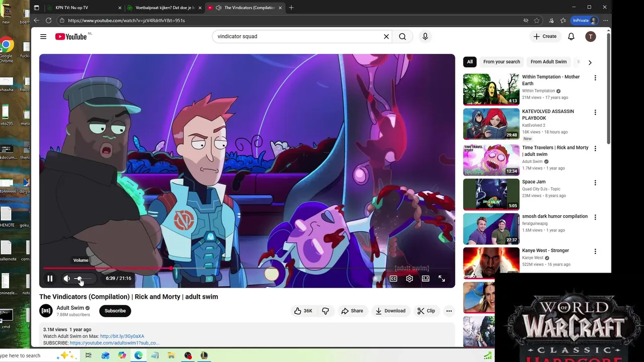
Task: Click the address bar URL
Action: [126, 21]
